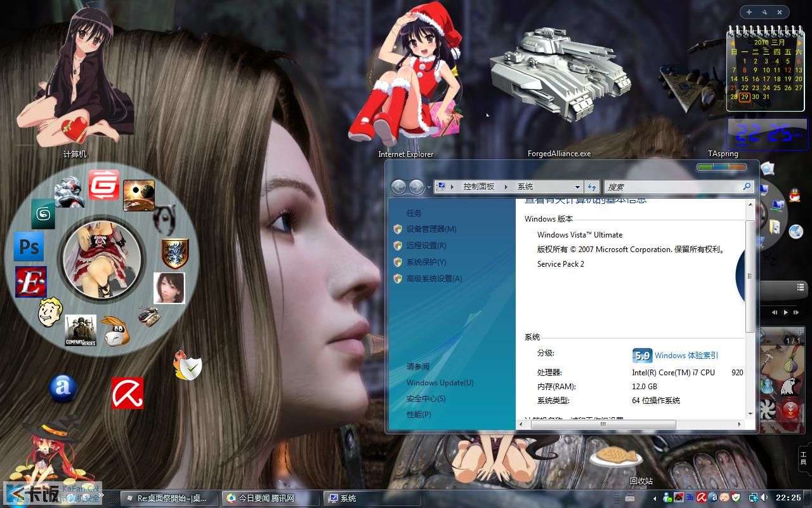Open the Company of Heroes icon

[81, 331]
